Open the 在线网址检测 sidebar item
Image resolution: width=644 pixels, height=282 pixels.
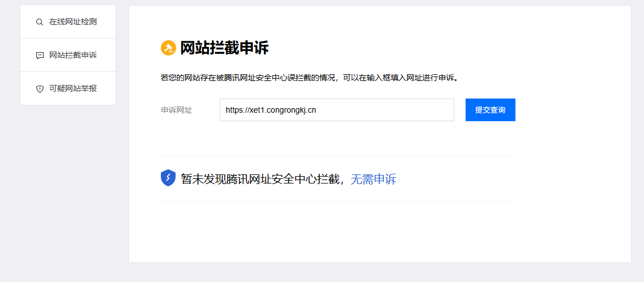68,22
